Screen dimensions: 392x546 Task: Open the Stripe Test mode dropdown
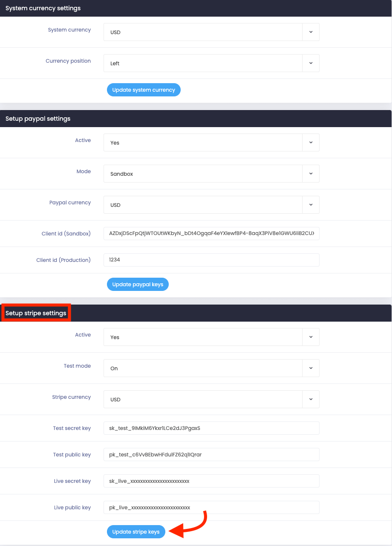(211, 368)
